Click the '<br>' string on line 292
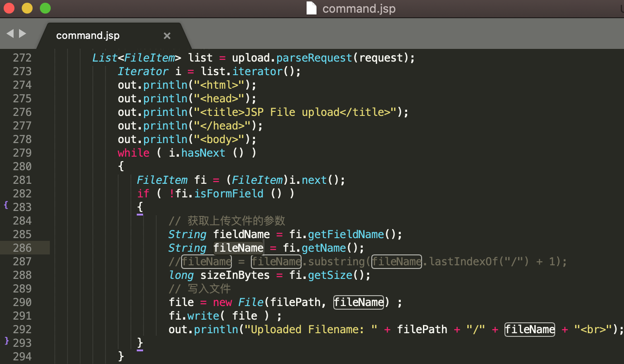The image size is (624, 364). click(593, 330)
